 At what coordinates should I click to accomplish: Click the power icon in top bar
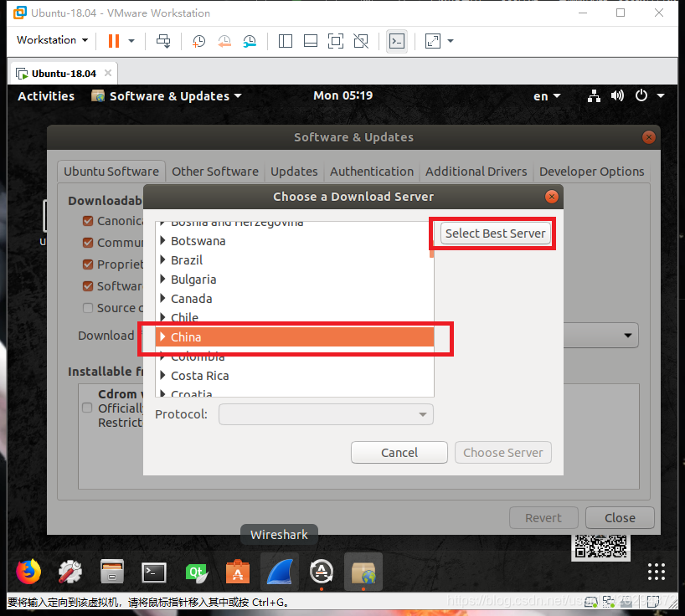(x=641, y=95)
